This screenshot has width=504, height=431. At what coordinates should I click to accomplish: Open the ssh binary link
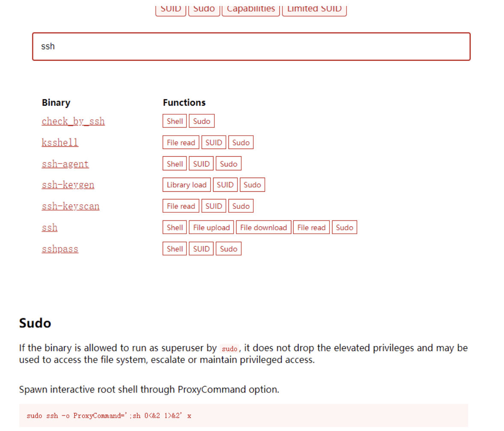(50, 227)
